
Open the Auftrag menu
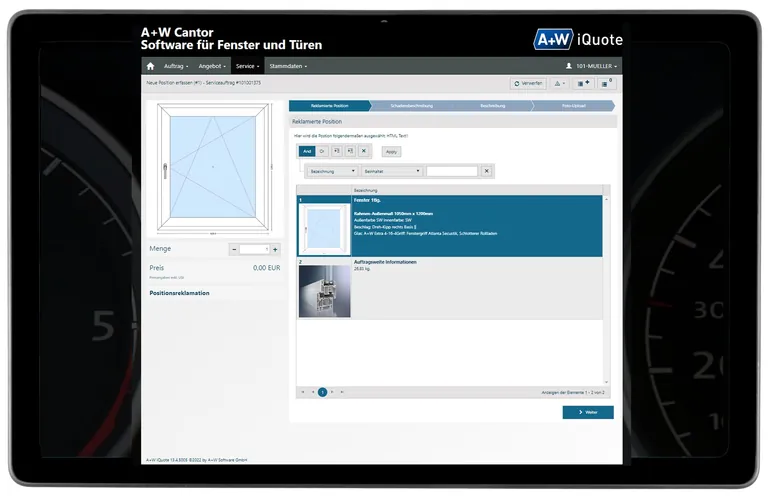tap(175, 66)
